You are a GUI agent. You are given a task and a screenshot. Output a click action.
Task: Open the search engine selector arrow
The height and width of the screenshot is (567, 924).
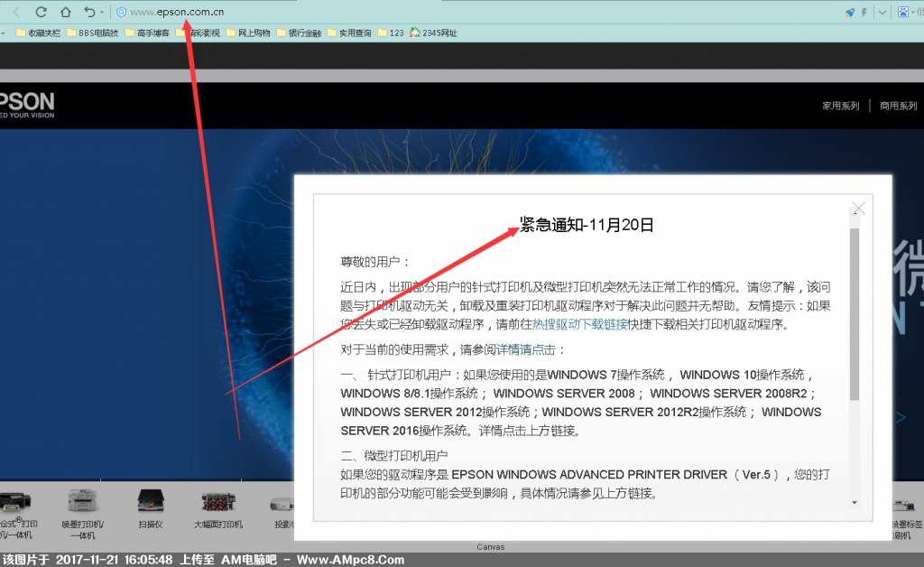(x=912, y=12)
